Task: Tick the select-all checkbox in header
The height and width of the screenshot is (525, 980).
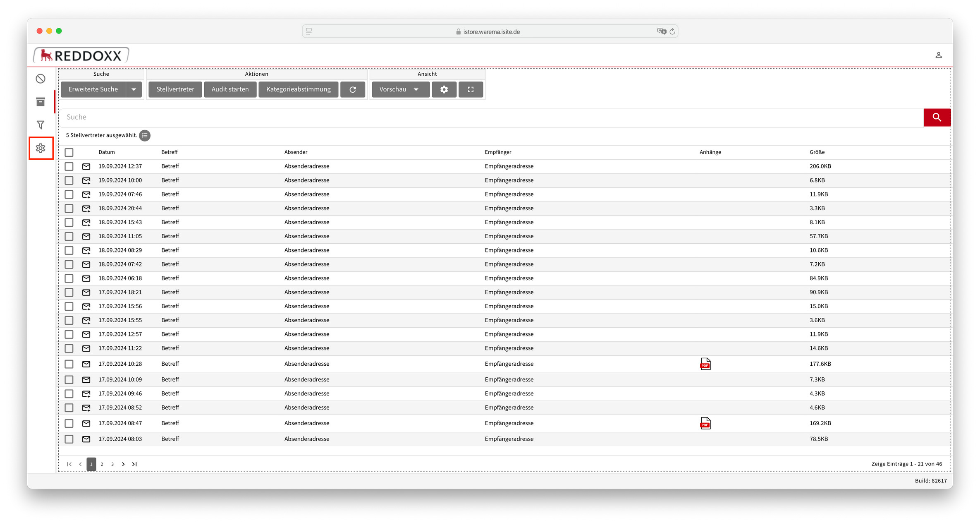Action: pos(69,152)
